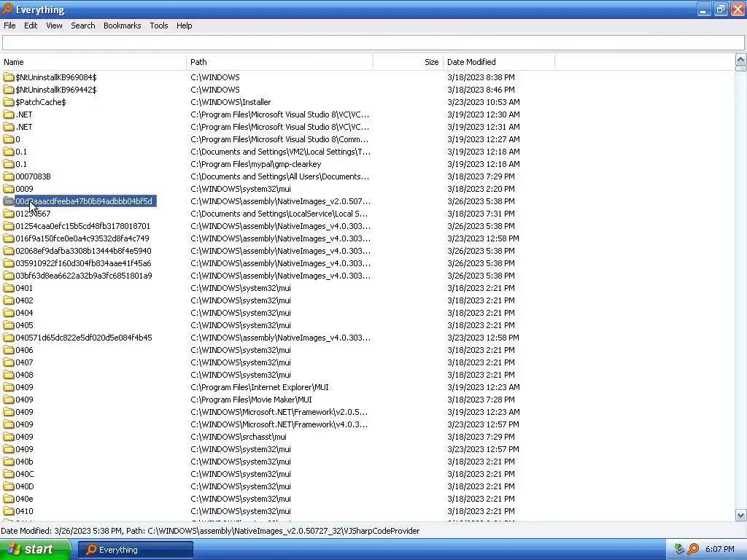Select 0409 in Internet Explorer\MUI path
The width and height of the screenshot is (747, 560).
coord(24,386)
